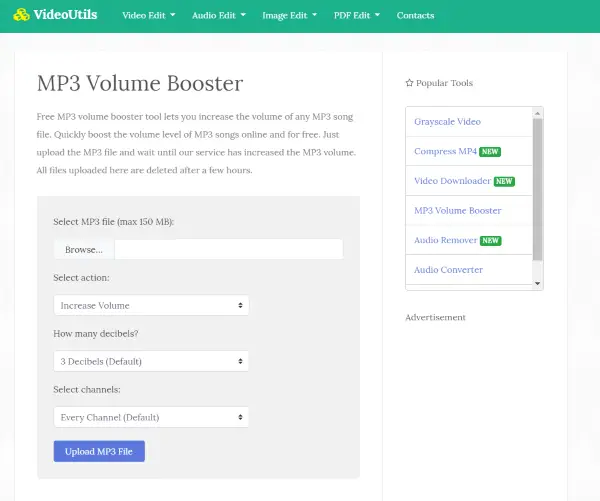This screenshot has width=600, height=501.
Task: Click the NEW badge next to Compress MP4
Action: pos(490,152)
